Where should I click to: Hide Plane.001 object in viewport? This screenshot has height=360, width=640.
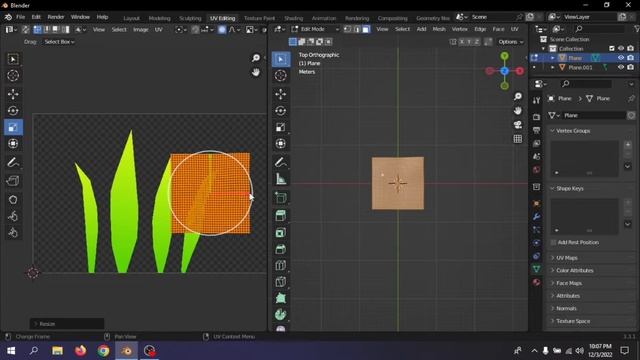coord(621,67)
